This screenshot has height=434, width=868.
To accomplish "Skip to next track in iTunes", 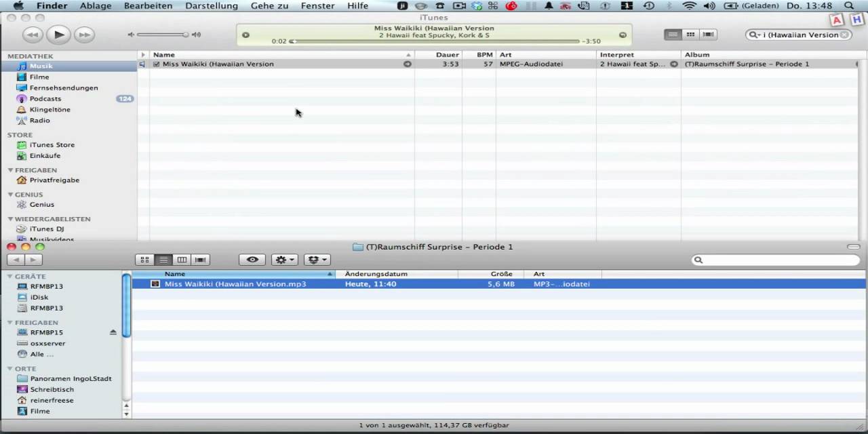I will click(x=84, y=34).
